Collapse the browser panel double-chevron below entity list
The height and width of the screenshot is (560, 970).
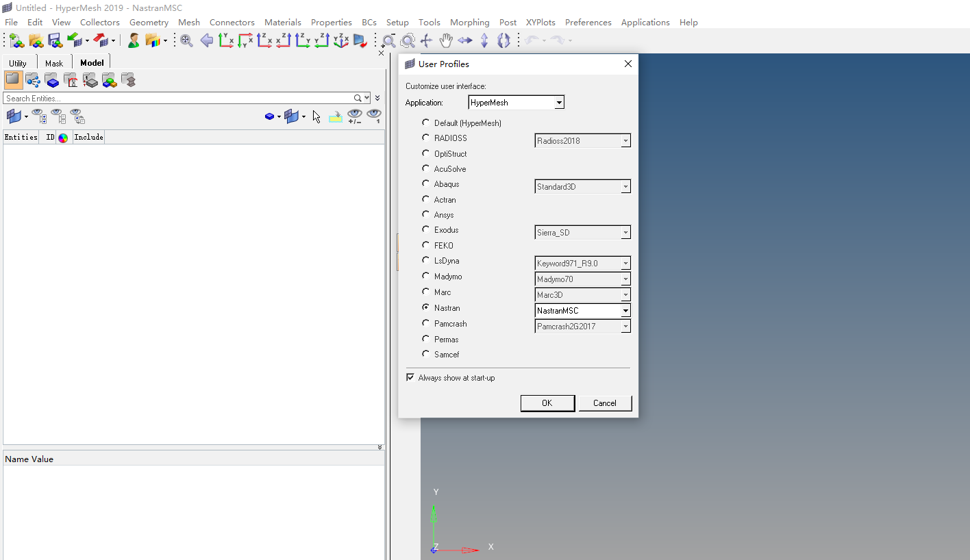click(x=380, y=447)
